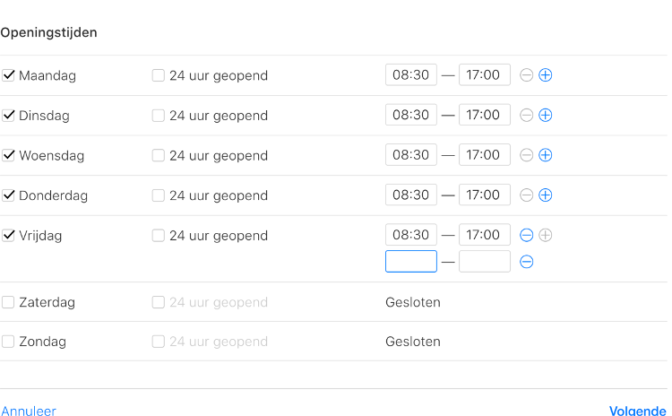Viewport: 672px width, 416px height.
Task: Add time slot for Dinsdag
Action: click(x=546, y=115)
